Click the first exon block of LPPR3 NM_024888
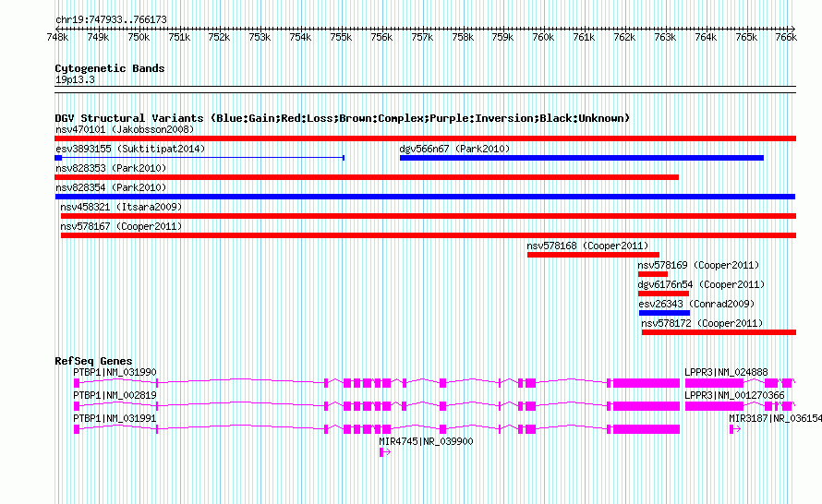Viewport: 822px width, 504px height. click(x=714, y=383)
